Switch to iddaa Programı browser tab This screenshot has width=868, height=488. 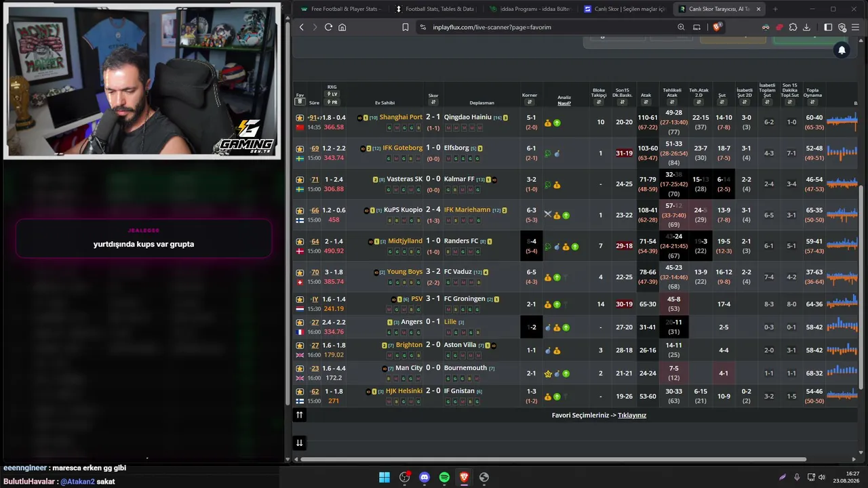[x=529, y=9]
